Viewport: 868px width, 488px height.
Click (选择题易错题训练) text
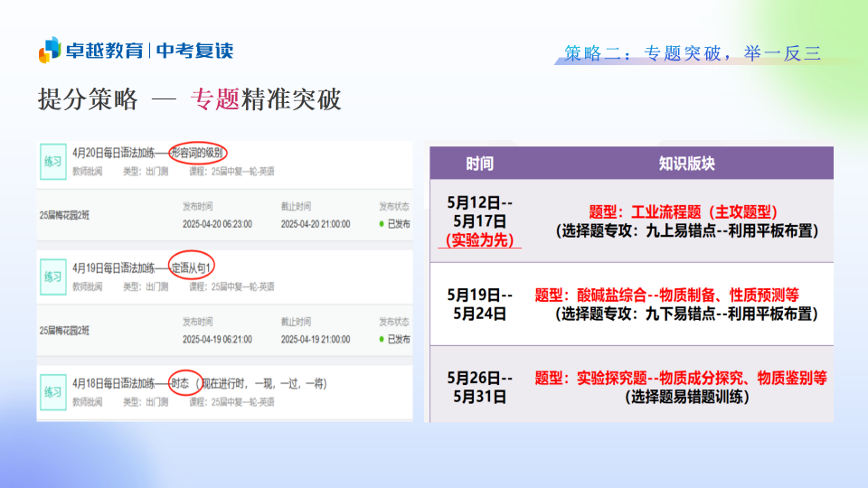coord(686,397)
